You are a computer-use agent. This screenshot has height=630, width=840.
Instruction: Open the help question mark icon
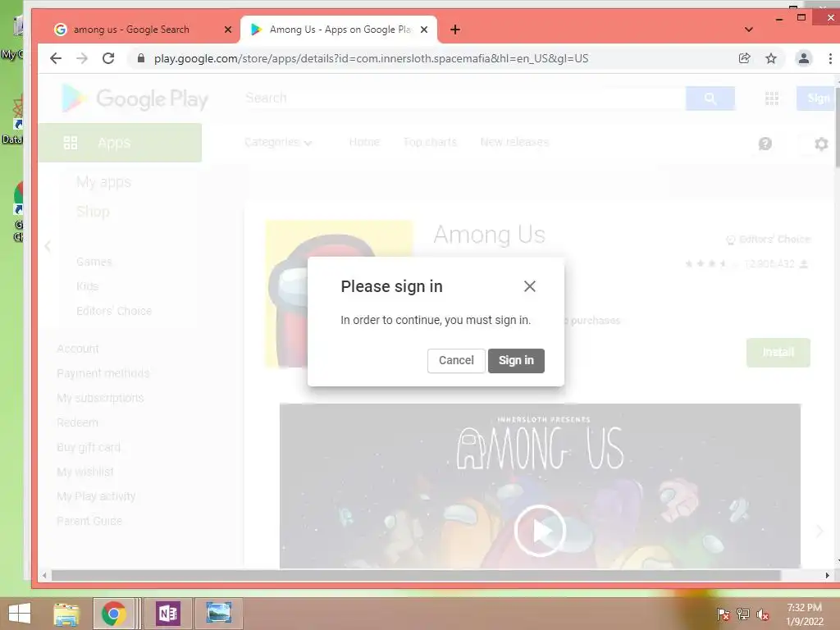[x=765, y=144]
